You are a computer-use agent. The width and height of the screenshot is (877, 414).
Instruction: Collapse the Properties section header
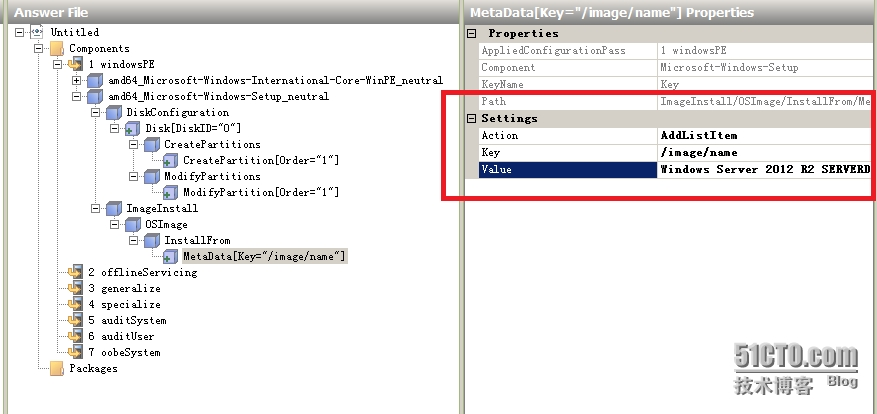click(471, 34)
